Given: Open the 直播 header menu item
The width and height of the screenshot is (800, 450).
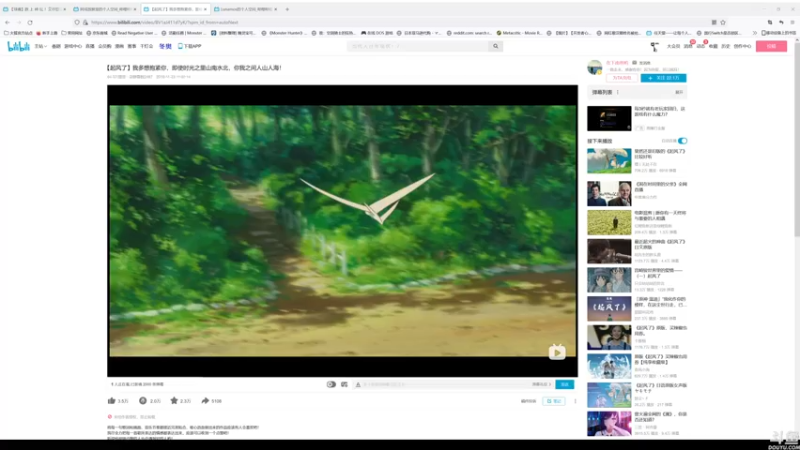Looking at the screenshot, I should 90,46.
